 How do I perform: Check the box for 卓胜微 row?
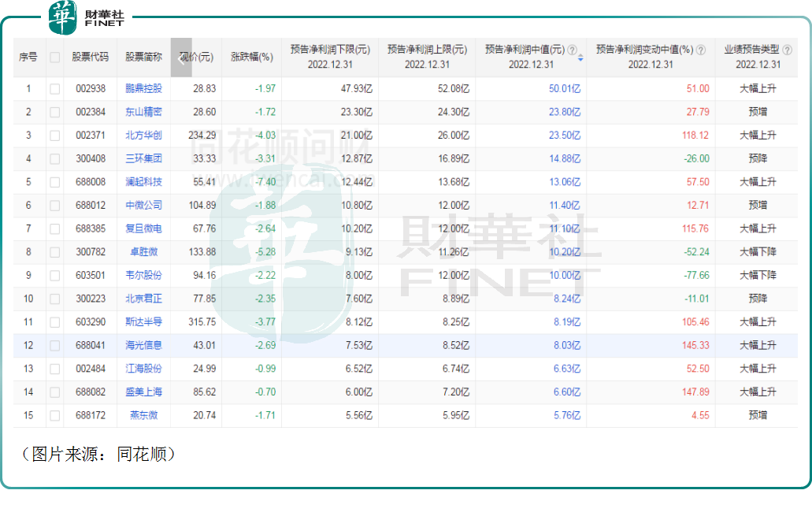point(55,252)
